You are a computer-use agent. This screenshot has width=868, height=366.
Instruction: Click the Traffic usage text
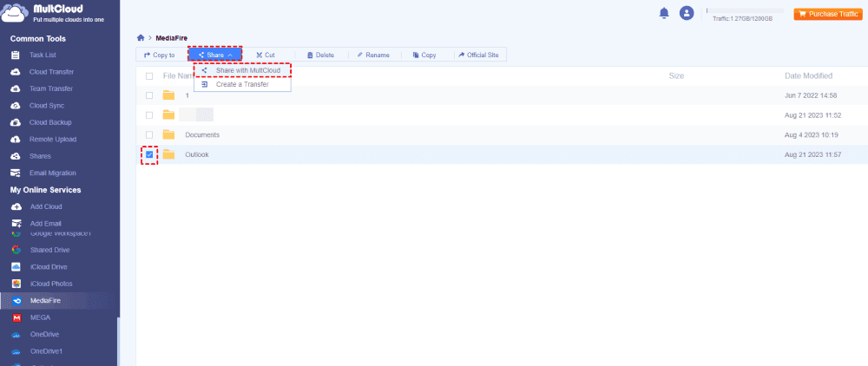[742, 19]
